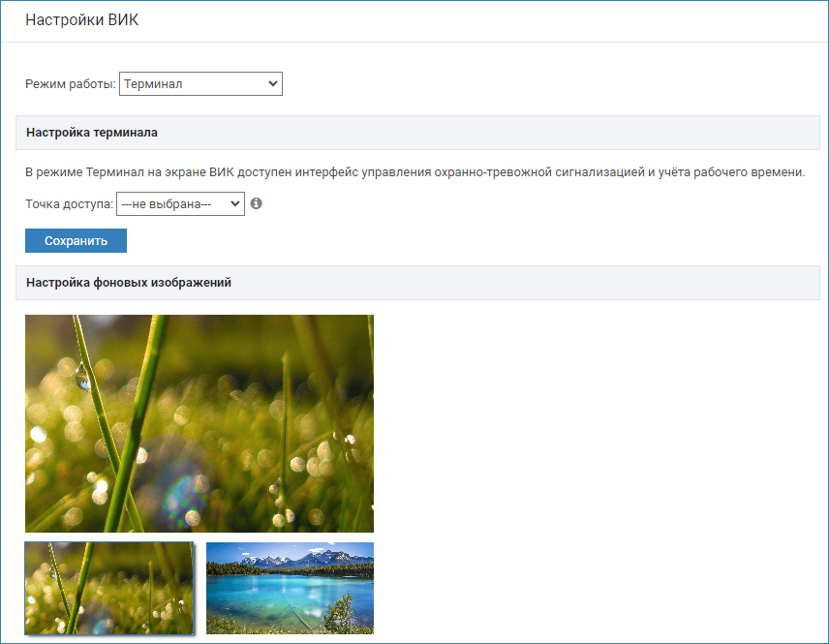Click the large background preview image

[x=199, y=423]
